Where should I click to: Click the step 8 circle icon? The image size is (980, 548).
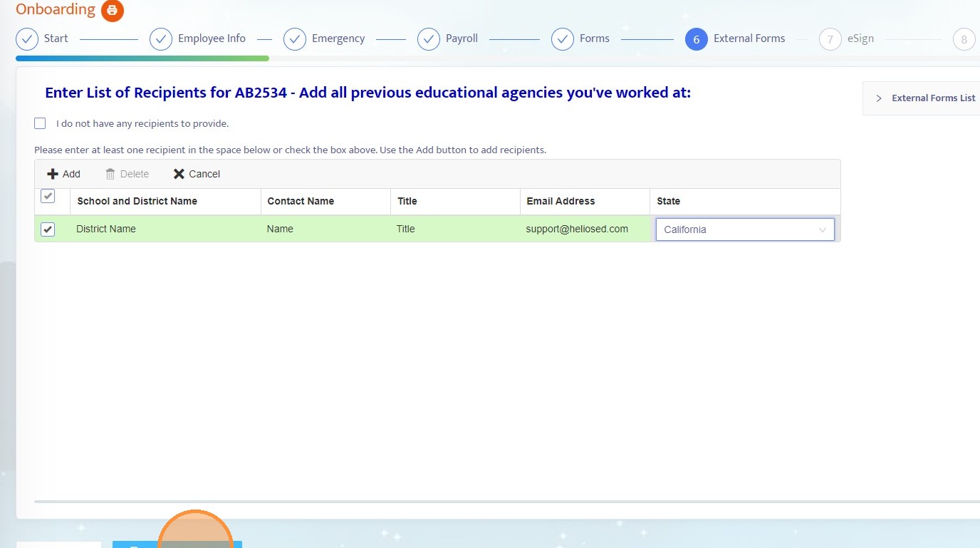(x=964, y=39)
